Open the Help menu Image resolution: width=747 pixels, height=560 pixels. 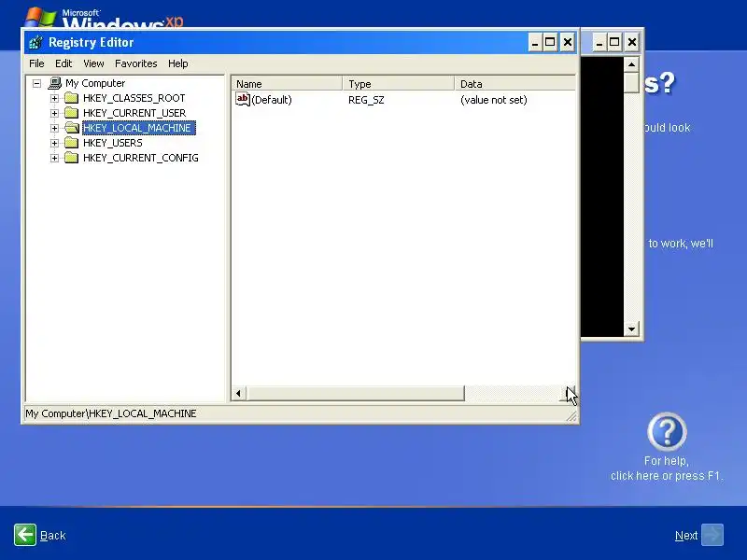[x=177, y=63]
